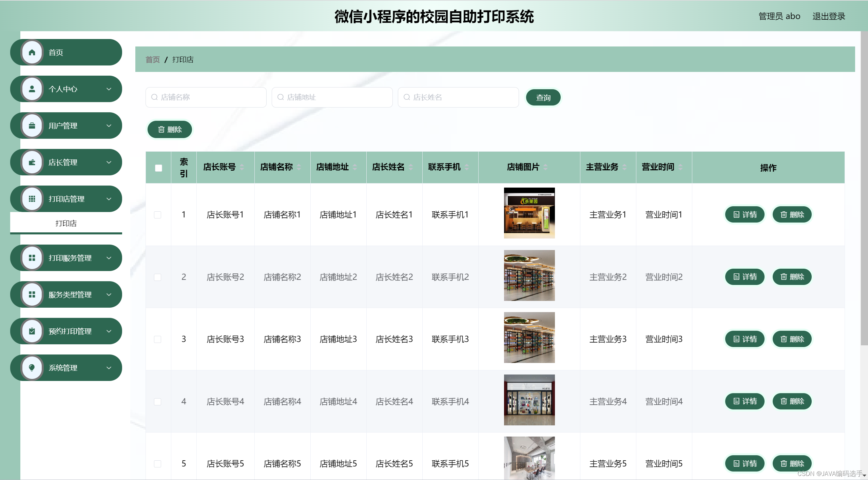Check the checkbox for row 店长账号2

tap(157, 277)
